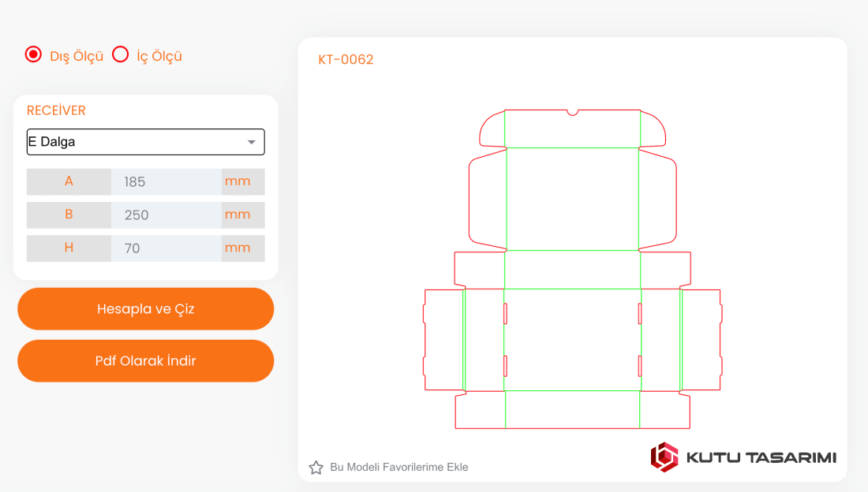This screenshot has width=868, height=492.
Task: Click the A dimension label
Action: pyautogui.click(x=69, y=181)
